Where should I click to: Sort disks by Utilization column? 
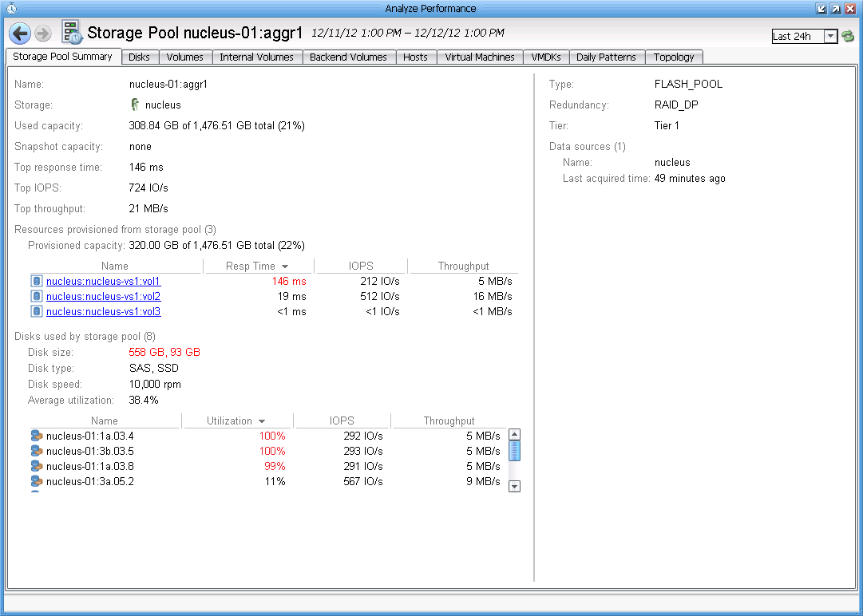237,421
